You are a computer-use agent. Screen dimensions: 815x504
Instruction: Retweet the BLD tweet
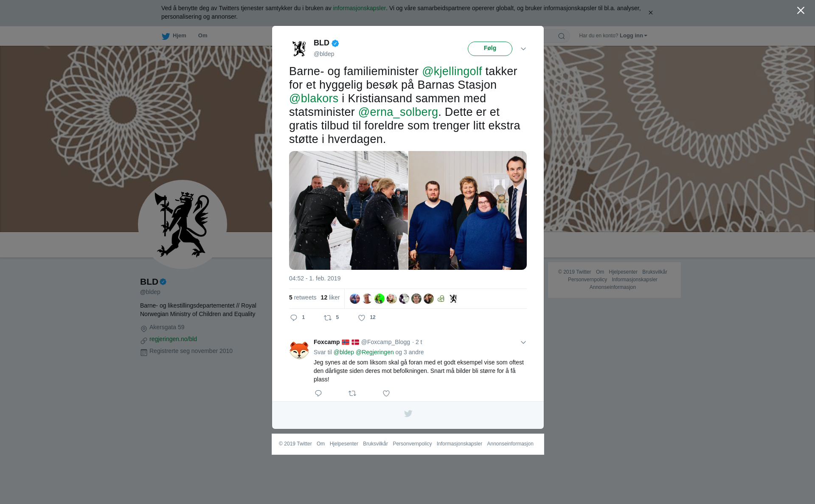328,318
